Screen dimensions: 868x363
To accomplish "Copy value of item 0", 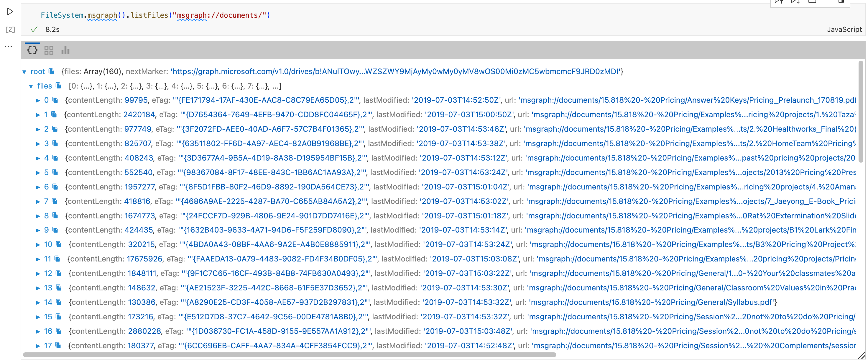I will [55, 100].
